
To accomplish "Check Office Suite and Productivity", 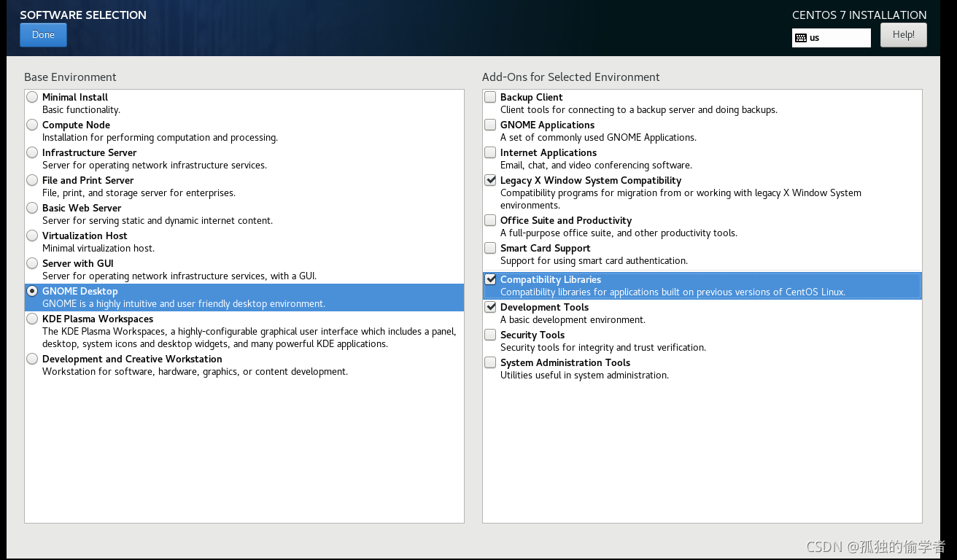I will click(x=490, y=220).
